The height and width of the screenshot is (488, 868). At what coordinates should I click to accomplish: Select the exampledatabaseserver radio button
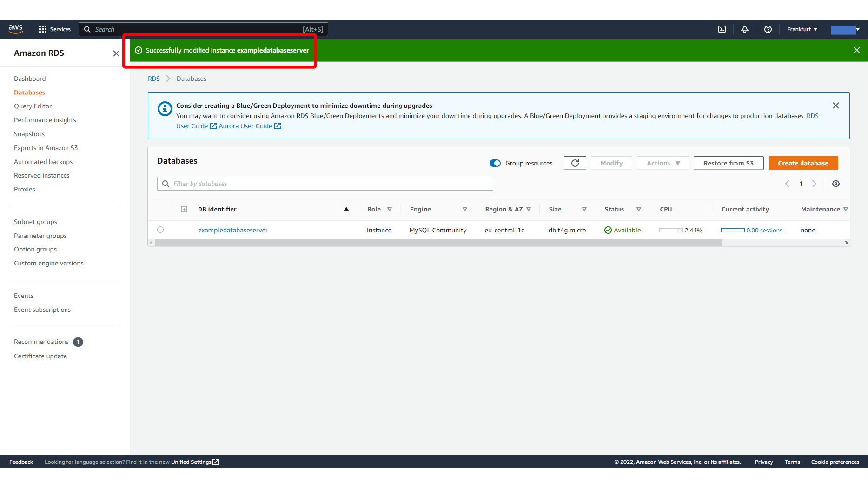coord(160,230)
